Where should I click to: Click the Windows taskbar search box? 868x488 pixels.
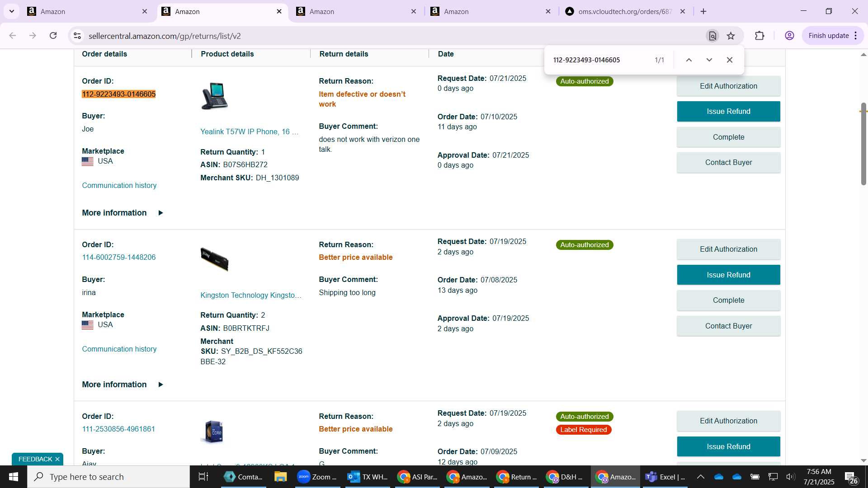[x=108, y=477]
